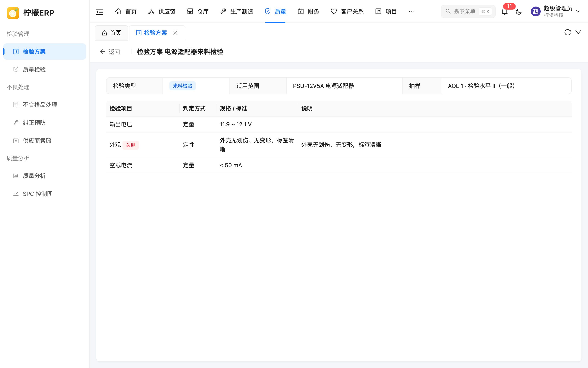
Task: Click the user avatar 超
Action: [536, 11]
